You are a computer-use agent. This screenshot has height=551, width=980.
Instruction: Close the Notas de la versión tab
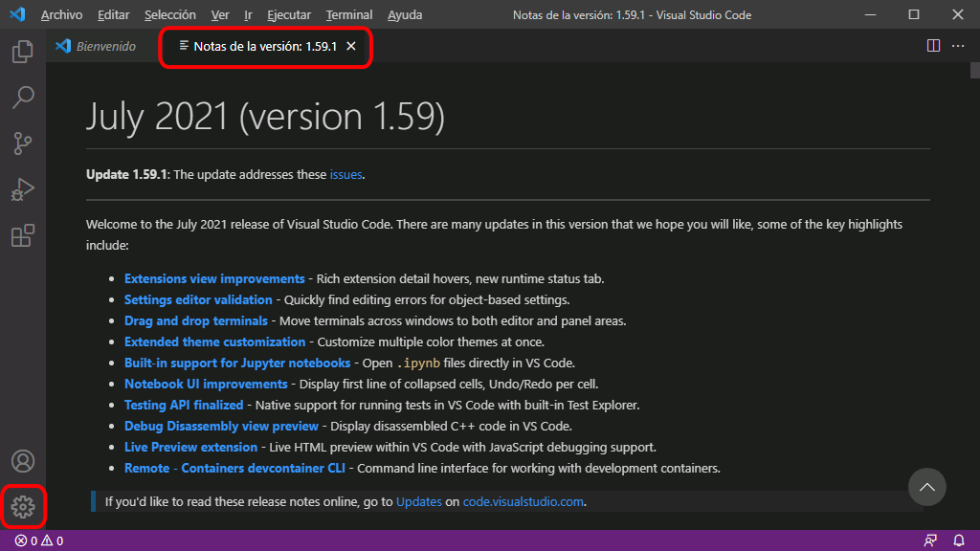pos(351,46)
